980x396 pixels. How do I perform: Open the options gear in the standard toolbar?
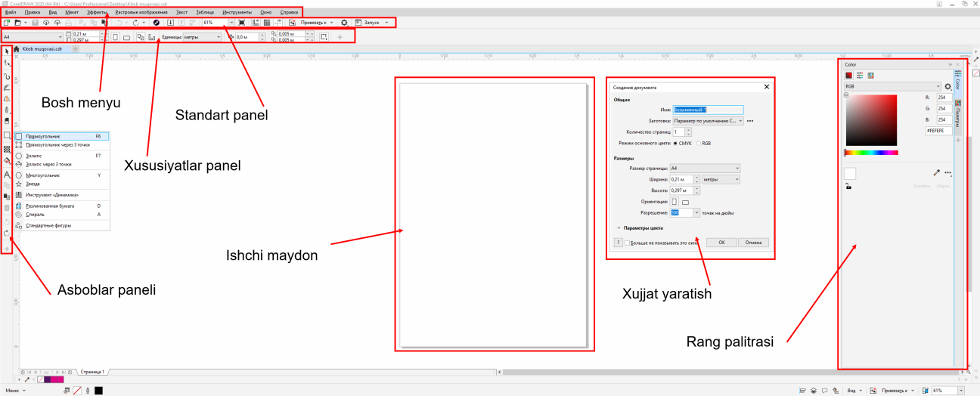(344, 23)
